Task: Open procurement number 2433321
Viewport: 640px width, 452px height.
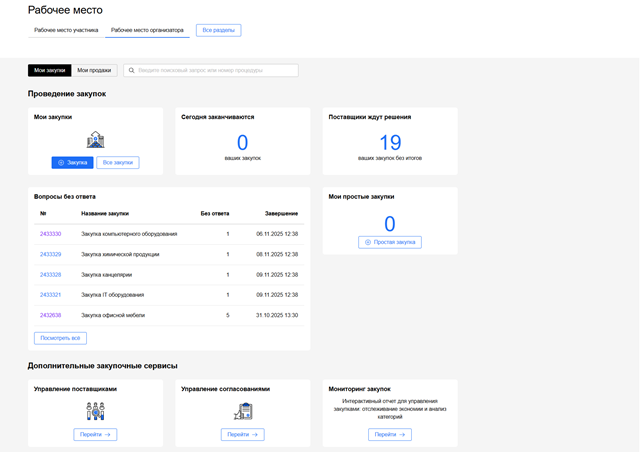Action: pyautogui.click(x=50, y=295)
